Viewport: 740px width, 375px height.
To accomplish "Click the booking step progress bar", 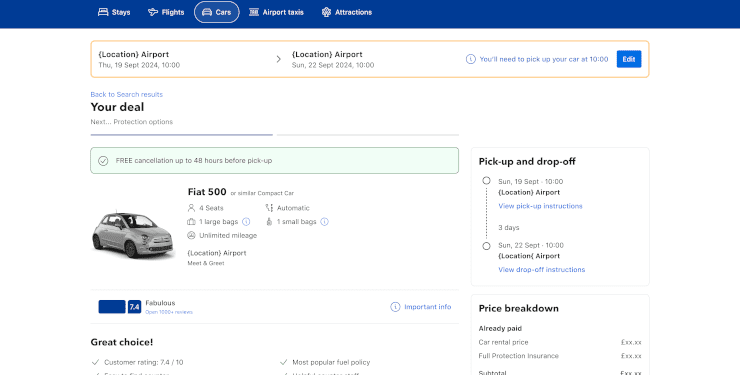I will pos(275,135).
